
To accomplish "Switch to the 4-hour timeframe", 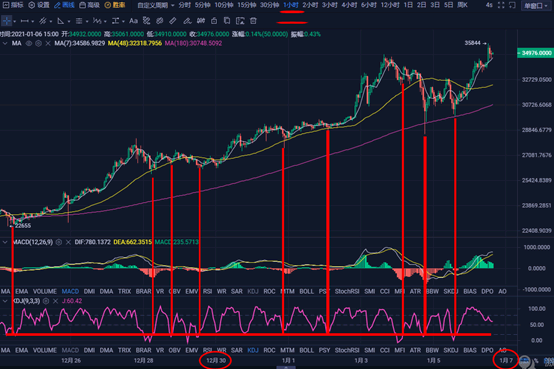I will pos(349,5).
